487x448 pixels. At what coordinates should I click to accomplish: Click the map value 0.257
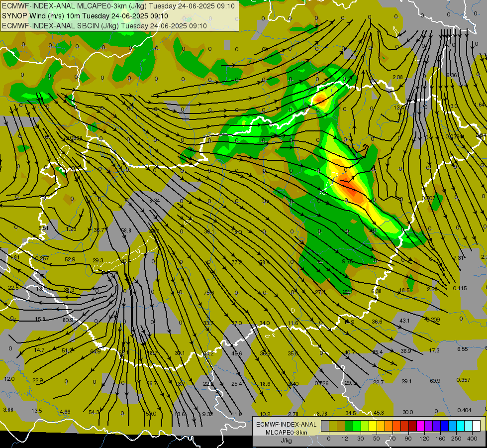coord(42,258)
